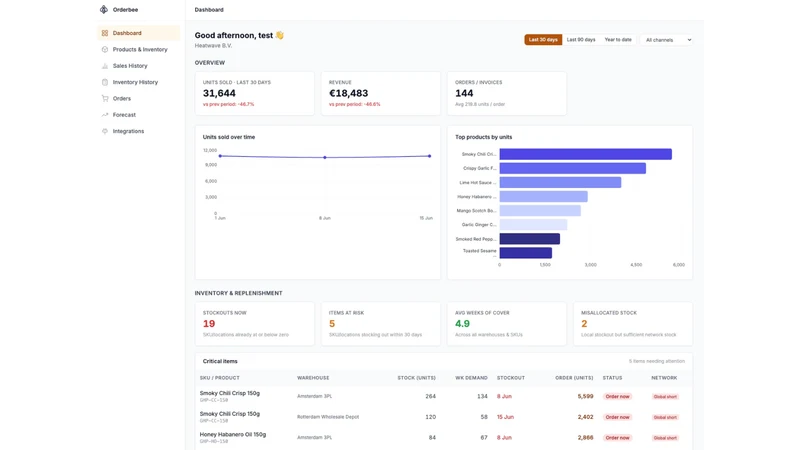Click Order now badge for 2,402 units row
This screenshot has height=450, width=800.
[x=617, y=417]
